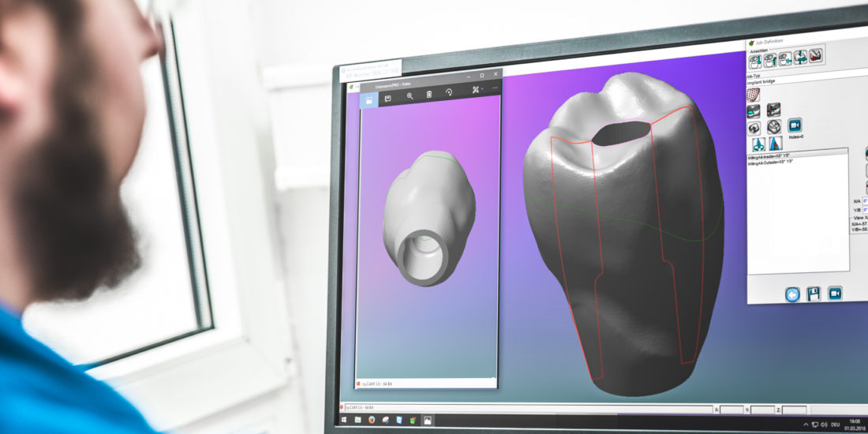Click the rotating cone icon in Job-Definition
The image size is (868, 434).
[x=758, y=144]
